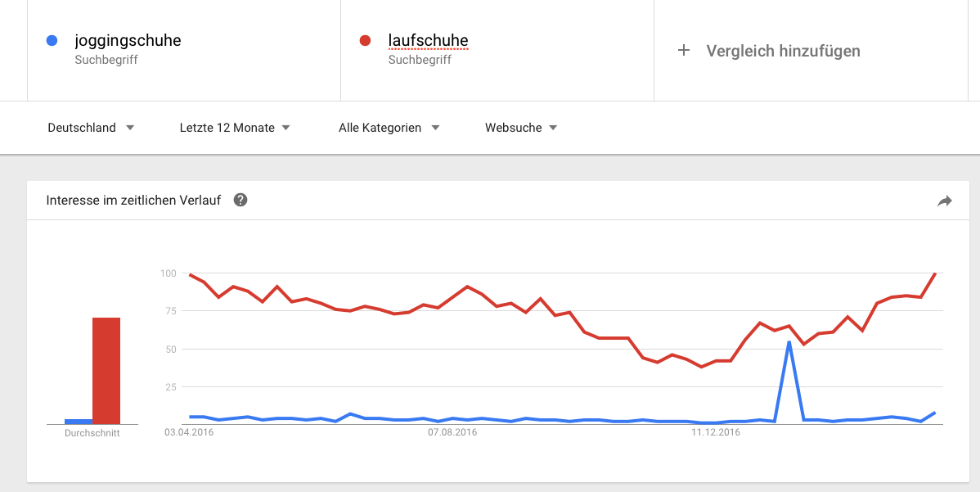Open the Alle Kategorien dropdown

point(389,128)
